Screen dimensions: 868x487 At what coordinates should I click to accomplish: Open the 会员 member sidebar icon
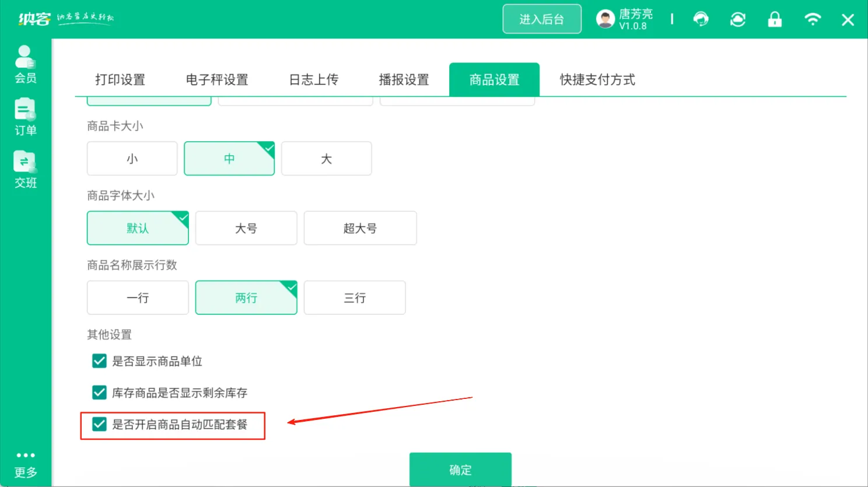click(25, 64)
